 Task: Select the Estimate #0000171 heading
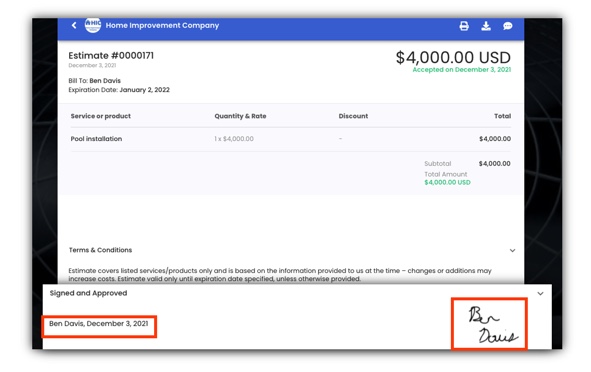111,55
